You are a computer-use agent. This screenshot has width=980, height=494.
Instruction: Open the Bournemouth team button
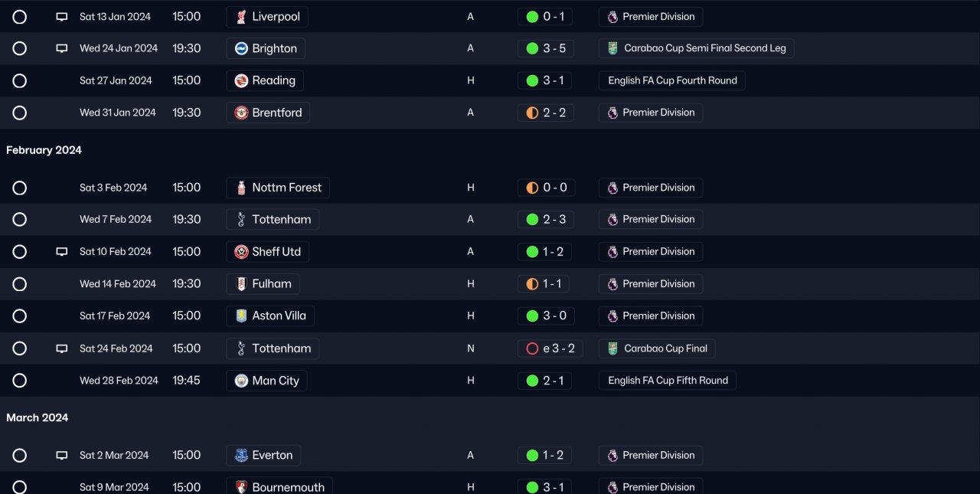click(279, 486)
